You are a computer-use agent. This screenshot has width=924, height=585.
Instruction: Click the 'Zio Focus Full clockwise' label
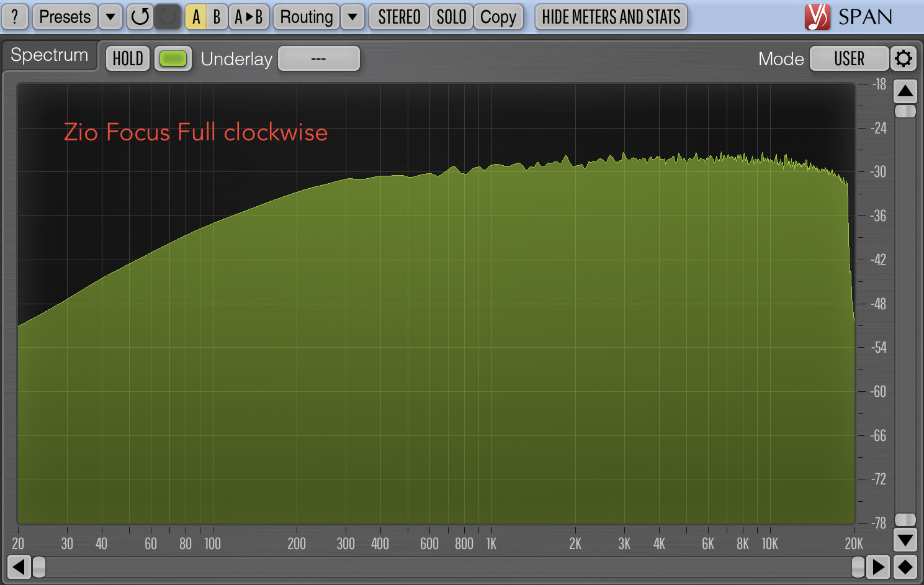click(195, 132)
